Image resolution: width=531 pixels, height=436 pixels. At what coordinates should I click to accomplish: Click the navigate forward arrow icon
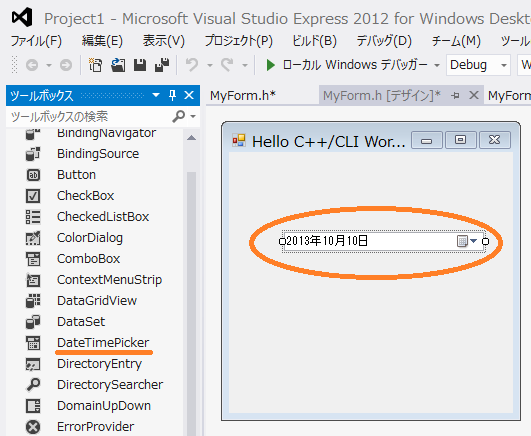pyautogui.click(x=66, y=65)
